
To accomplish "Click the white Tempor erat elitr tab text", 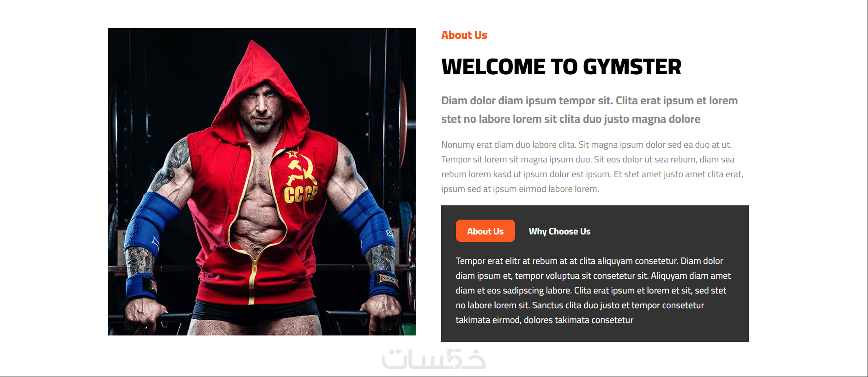I will [x=593, y=290].
